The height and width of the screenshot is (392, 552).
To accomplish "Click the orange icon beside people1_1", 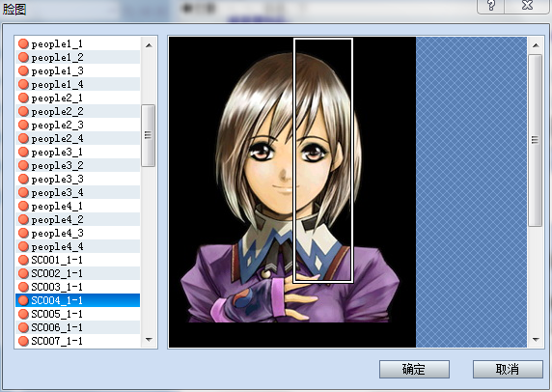I will (23, 43).
